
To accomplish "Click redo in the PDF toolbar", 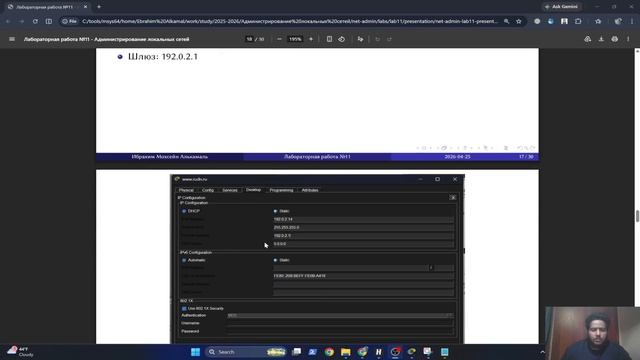I will tap(389, 39).
